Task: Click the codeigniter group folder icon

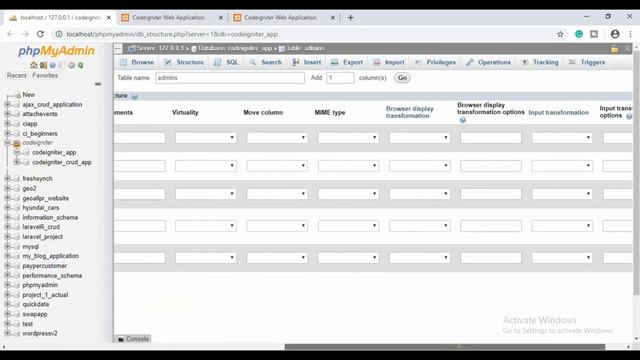Action: [17, 143]
